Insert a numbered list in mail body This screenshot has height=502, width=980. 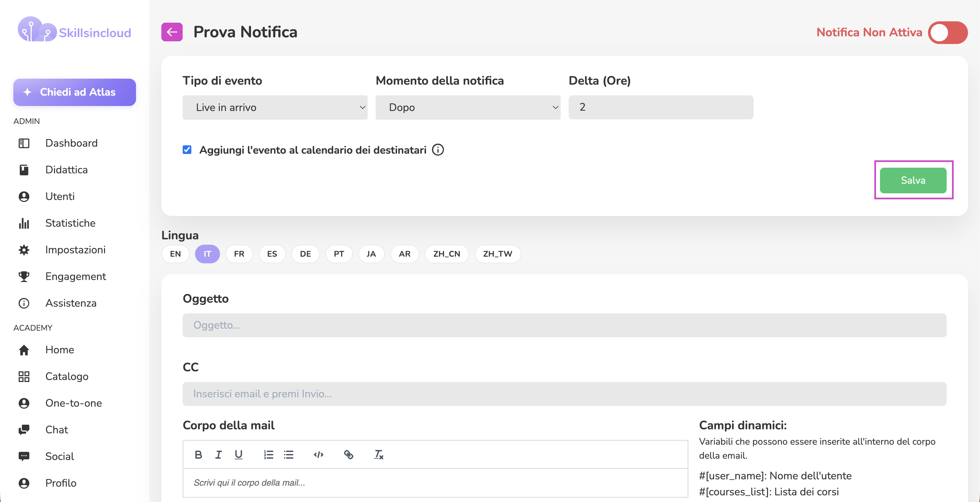pyautogui.click(x=269, y=454)
